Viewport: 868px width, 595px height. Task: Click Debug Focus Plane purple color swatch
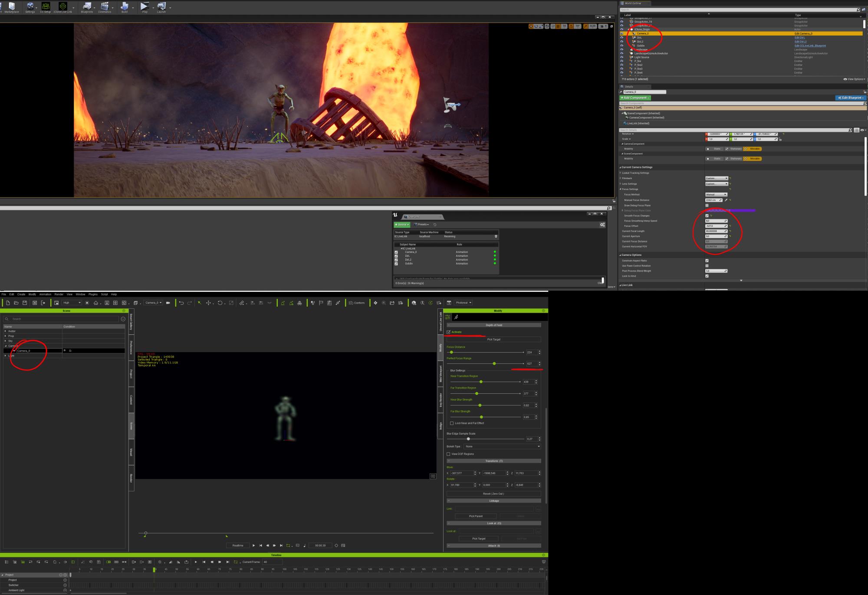coord(730,210)
